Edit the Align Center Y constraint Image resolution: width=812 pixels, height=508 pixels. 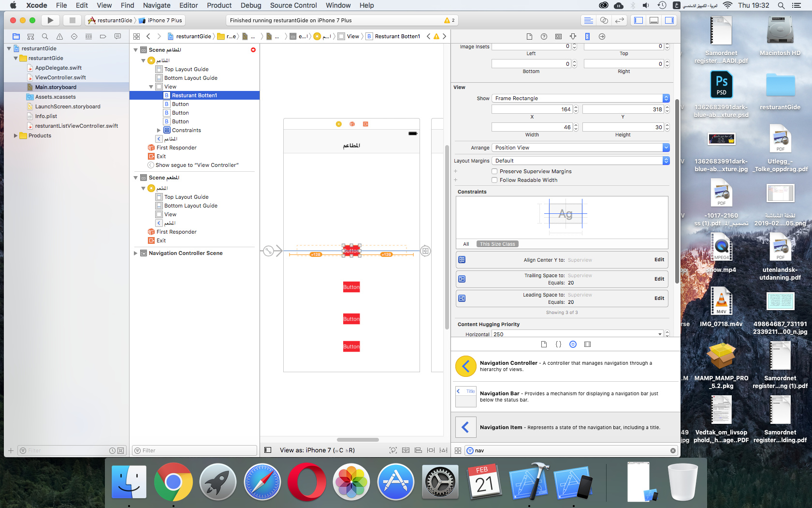pyautogui.click(x=659, y=260)
